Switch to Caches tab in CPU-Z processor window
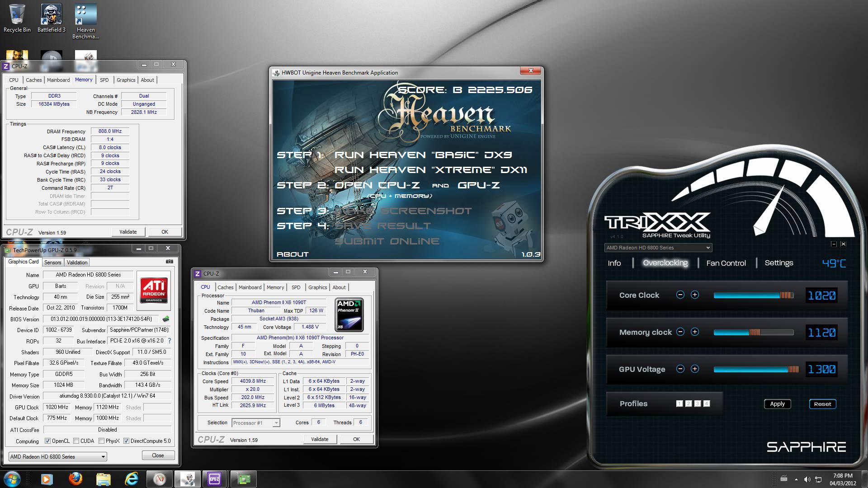Screen dimensions: 868x488 [x=225, y=287]
